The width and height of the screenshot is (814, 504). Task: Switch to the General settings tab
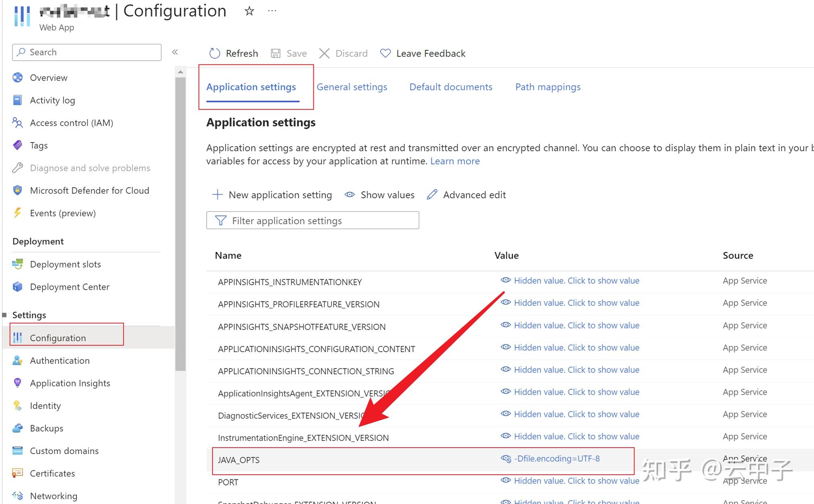pyautogui.click(x=352, y=87)
